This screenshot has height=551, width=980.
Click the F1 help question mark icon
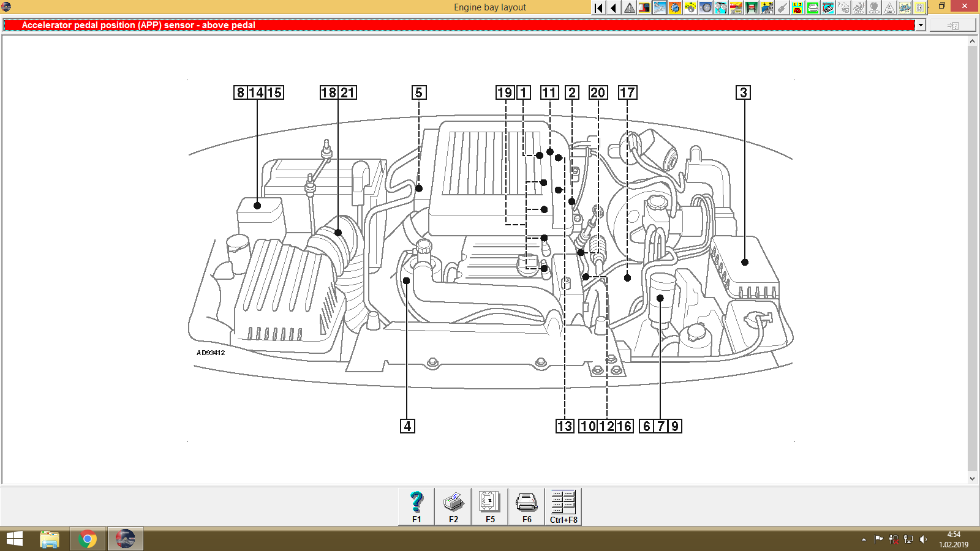point(417,502)
